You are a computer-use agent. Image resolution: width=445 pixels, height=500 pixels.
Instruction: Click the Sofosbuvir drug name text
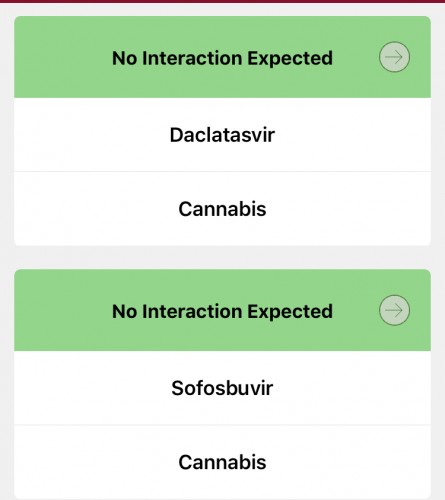coord(222,388)
